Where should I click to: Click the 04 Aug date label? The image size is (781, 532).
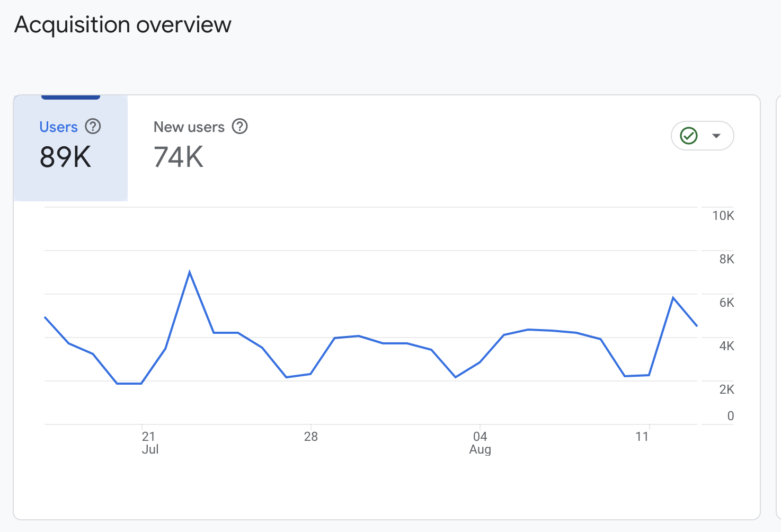pos(480,443)
